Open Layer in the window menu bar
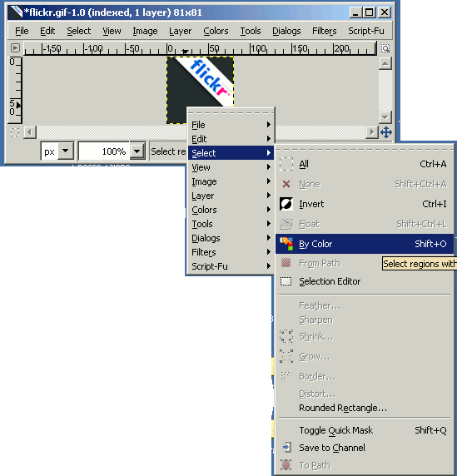Image resolution: width=457 pixels, height=476 pixels. pyautogui.click(x=180, y=31)
